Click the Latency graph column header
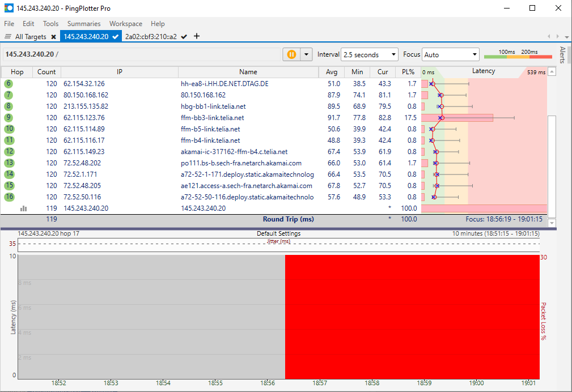 pos(484,71)
